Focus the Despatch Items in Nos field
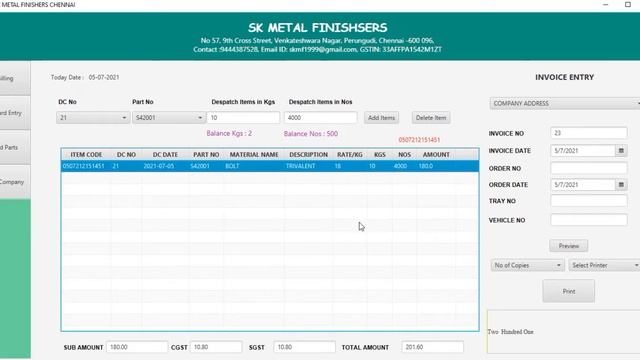 (320, 118)
